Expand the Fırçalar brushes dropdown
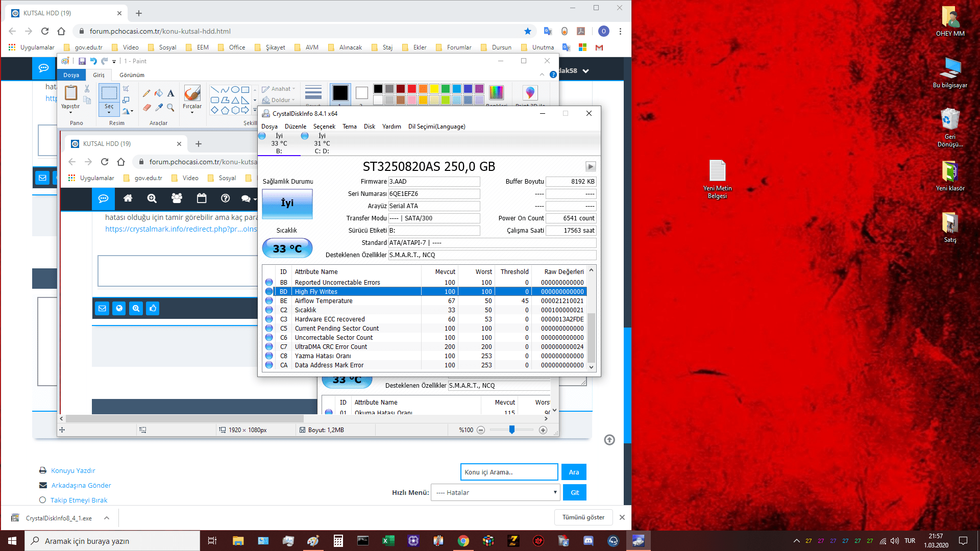Screen dimensions: 980x551 click(192, 112)
